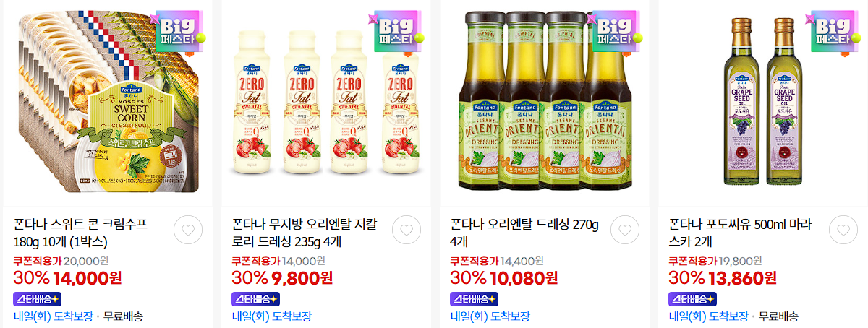Open 폰타나 스위트 콘 크림수프 title link

tap(80, 232)
